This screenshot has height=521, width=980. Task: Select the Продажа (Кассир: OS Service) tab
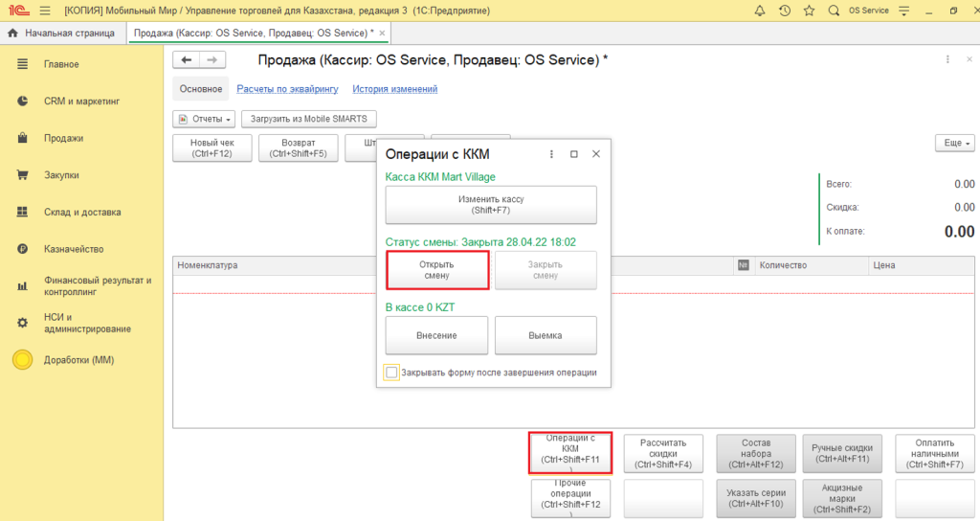253,34
